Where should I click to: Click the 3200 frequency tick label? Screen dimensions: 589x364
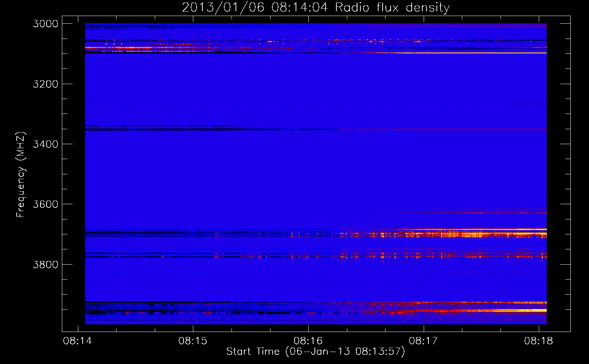[46, 84]
